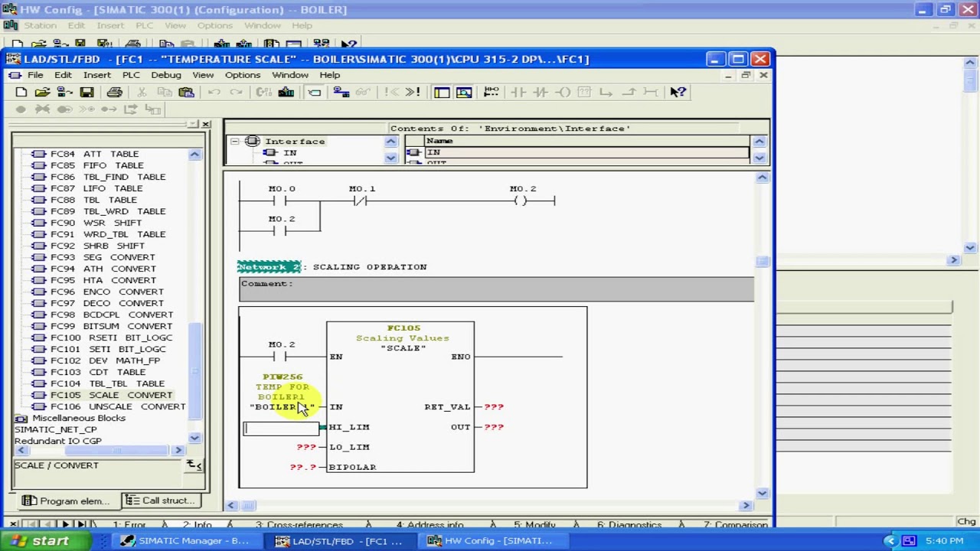
Task: Click the block tree scroll-up arrow
Action: (194, 155)
